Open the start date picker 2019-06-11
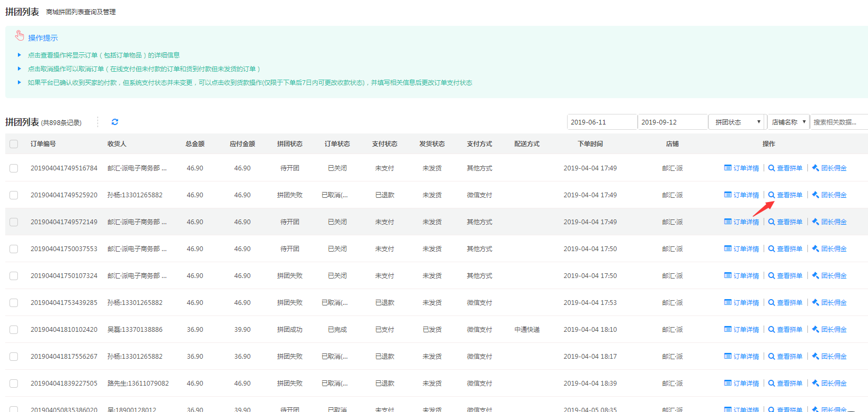The height and width of the screenshot is (412, 868). click(601, 122)
